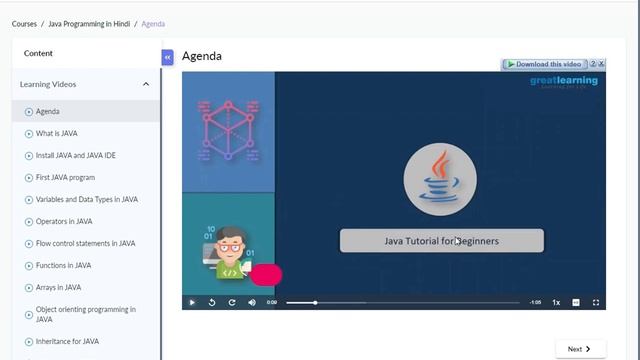Toggle captions icon in video player

(x=576, y=302)
